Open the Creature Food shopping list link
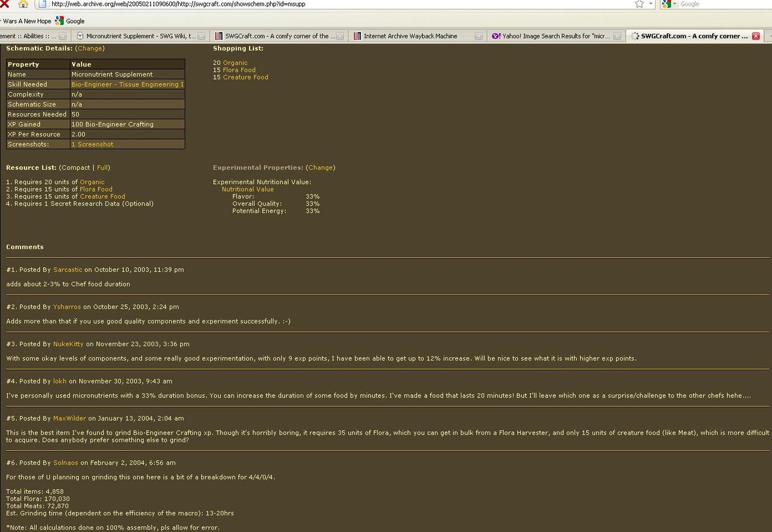Viewport: 772px width, 532px height. 245,77
